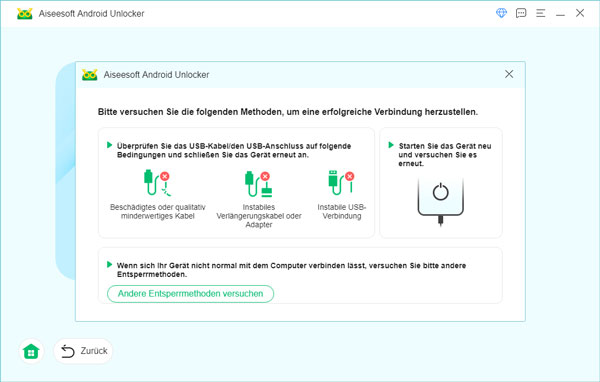This screenshot has width=600, height=382.
Task: Click green arrow beside USB-Kabel instruction
Action: click(110, 145)
